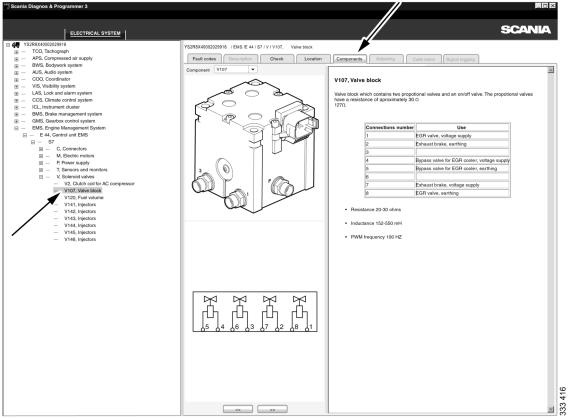Select V2, Clutch coil for AC compressor
This screenshot has height=418, width=568.
pyautogui.click(x=99, y=184)
